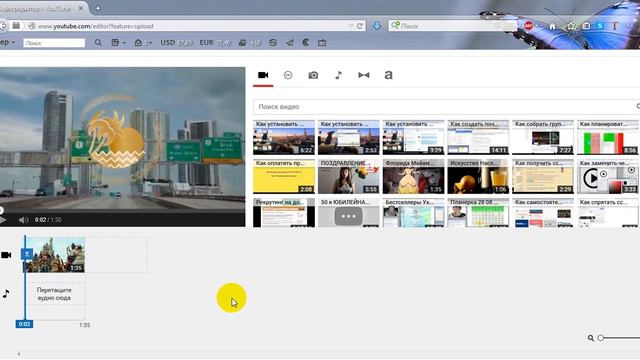Select the Как собрать груп... video thumbnail
The width and height of the screenshot is (640, 360).
pos(543,137)
